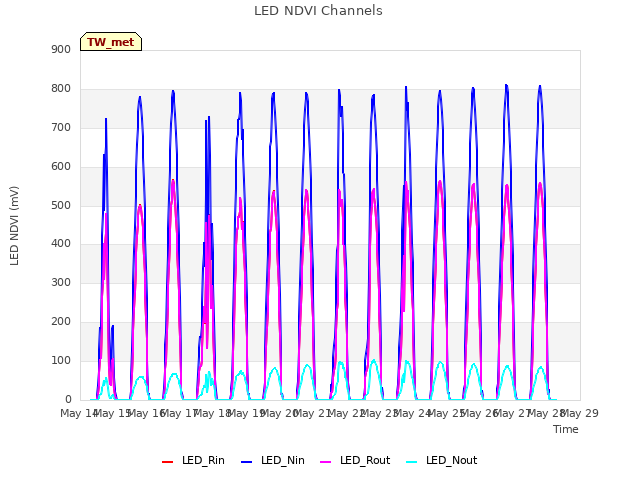Click the blue LED_Nin legend color marker

[247, 462]
